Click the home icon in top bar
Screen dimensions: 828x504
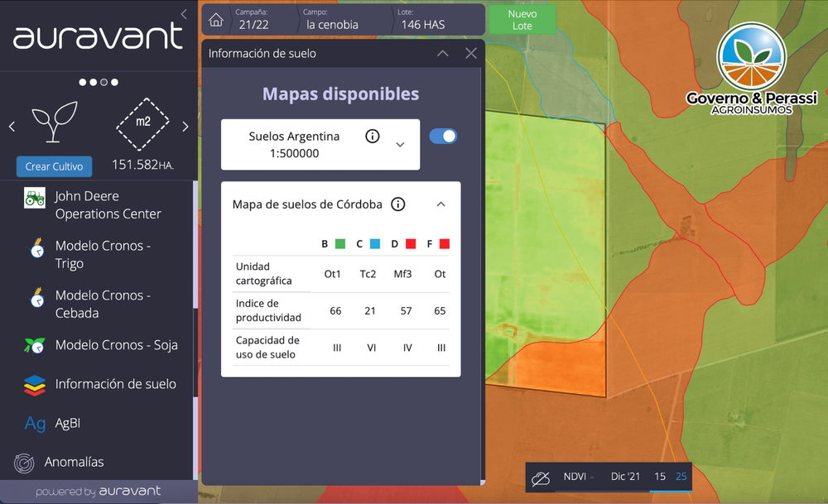click(x=216, y=20)
